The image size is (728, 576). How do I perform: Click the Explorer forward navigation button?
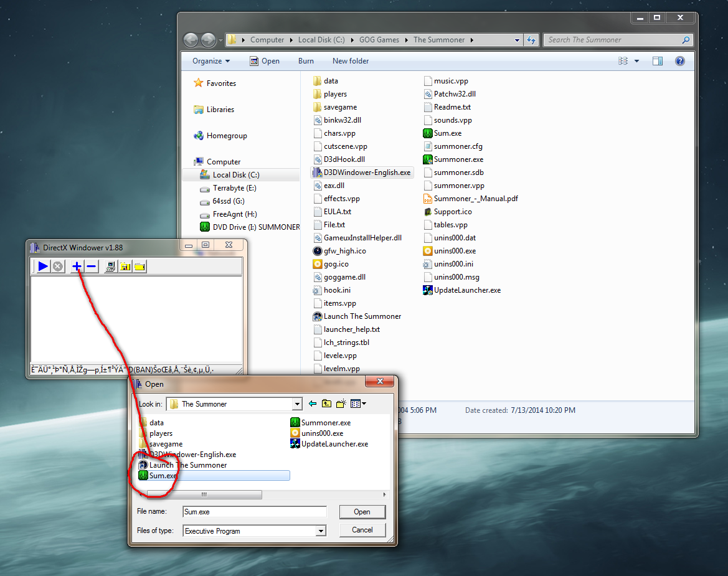point(208,40)
